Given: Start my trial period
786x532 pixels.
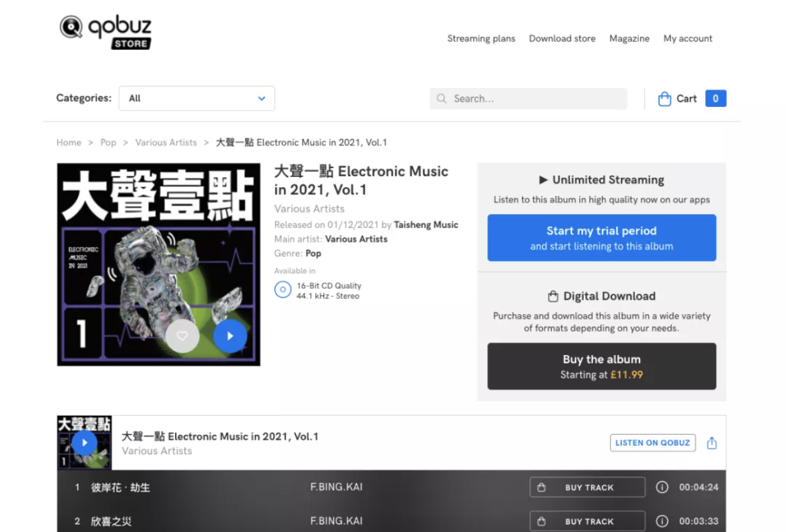Looking at the screenshot, I should [602, 238].
